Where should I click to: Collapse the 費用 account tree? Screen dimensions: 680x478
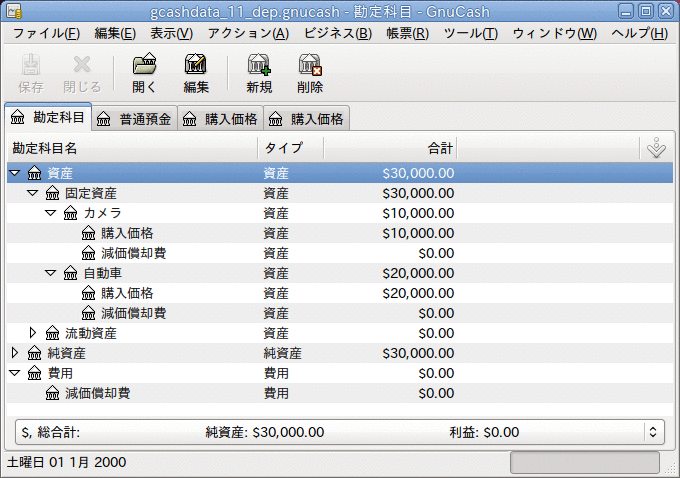click(x=14, y=373)
